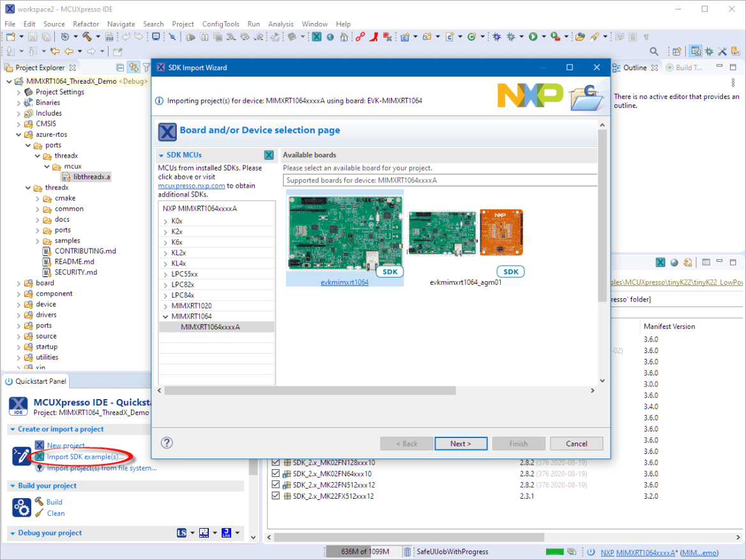This screenshot has height=560, width=746.
Task: Build the project with the hammer toolbar icon
Action: tap(88, 36)
